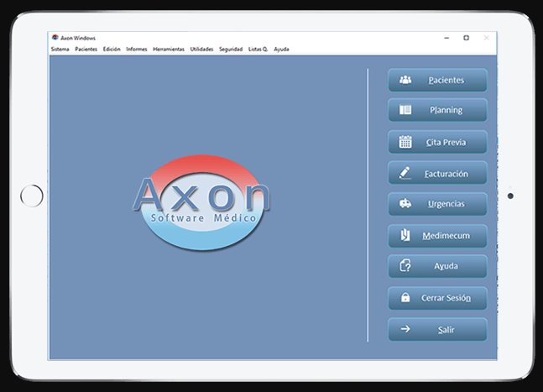This screenshot has width=543, height=392.
Task: Open the Pacientes menu in menu bar
Action: (86, 50)
